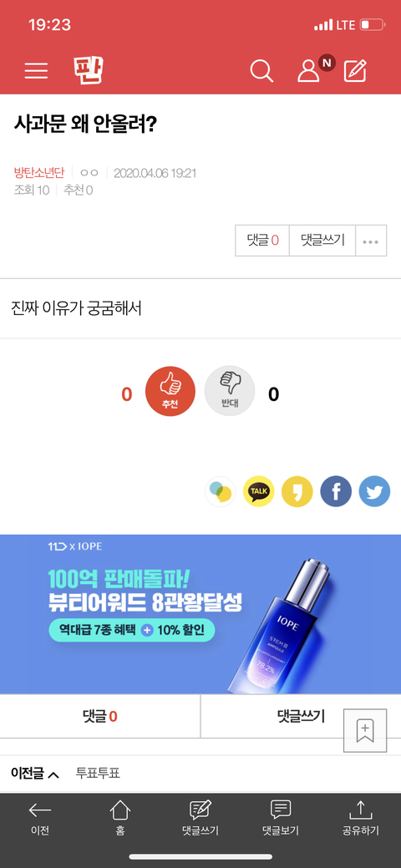Open the IOPE advertisement banner

(200, 614)
